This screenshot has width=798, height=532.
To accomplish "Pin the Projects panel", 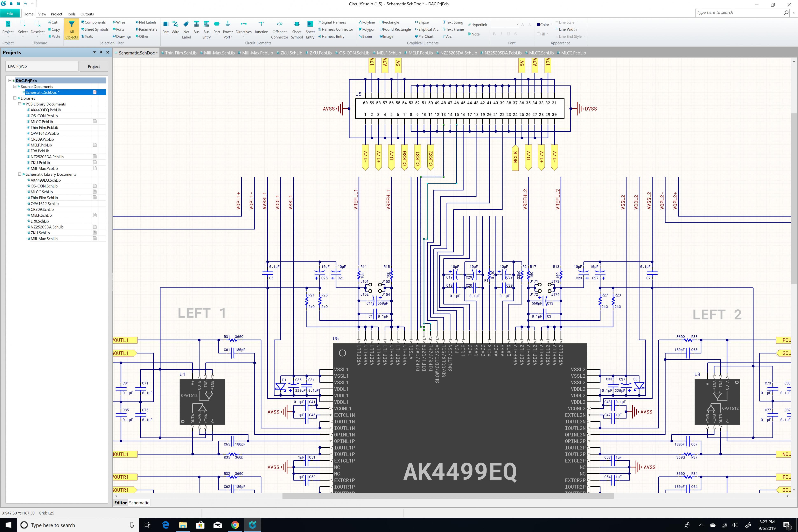I will 101,52.
